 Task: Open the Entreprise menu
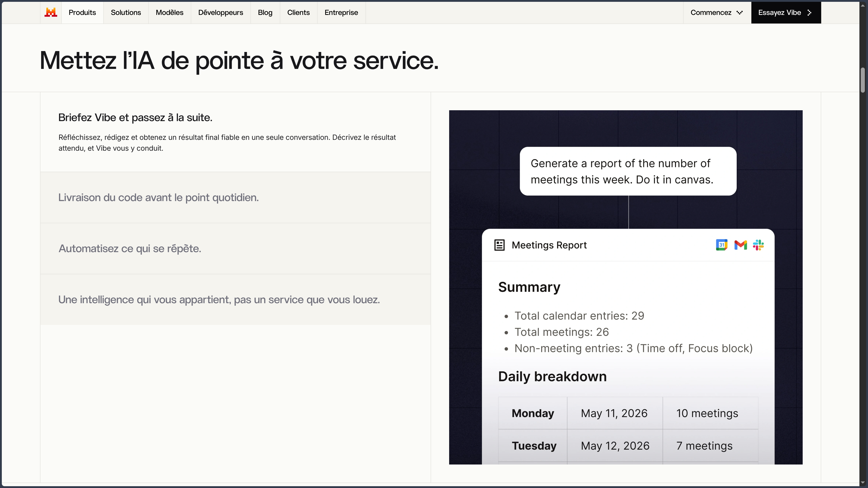coord(341,12)
